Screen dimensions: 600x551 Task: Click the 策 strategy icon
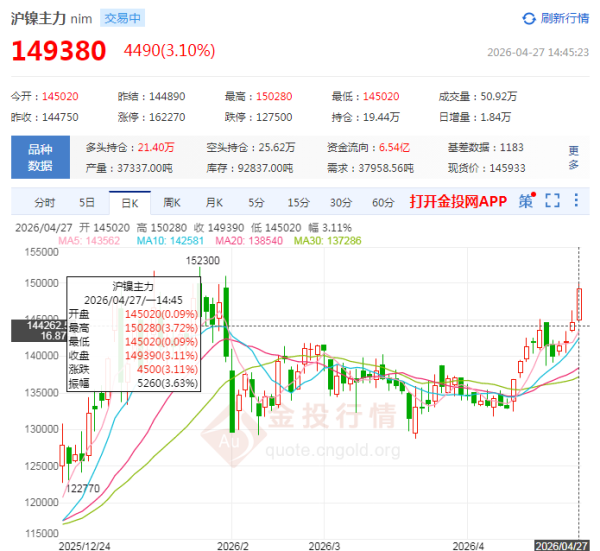(x=527, y=201)
